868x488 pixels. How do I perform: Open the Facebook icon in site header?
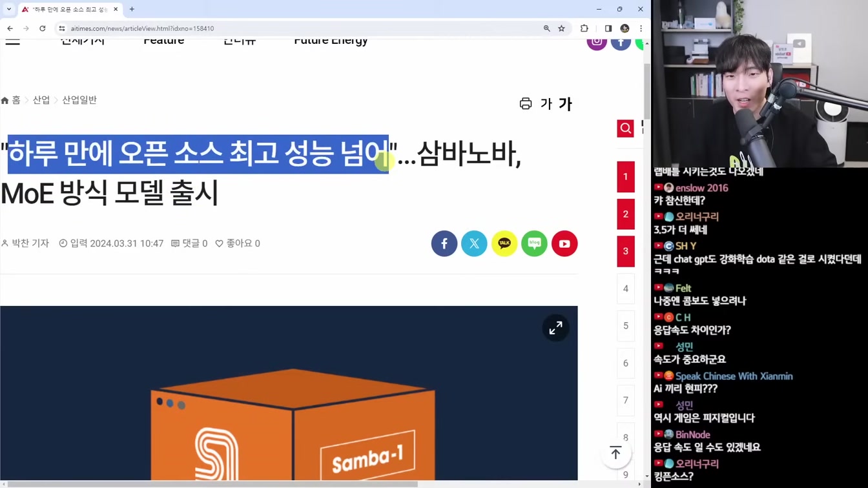pyautogui.click(x=621, y=43)
